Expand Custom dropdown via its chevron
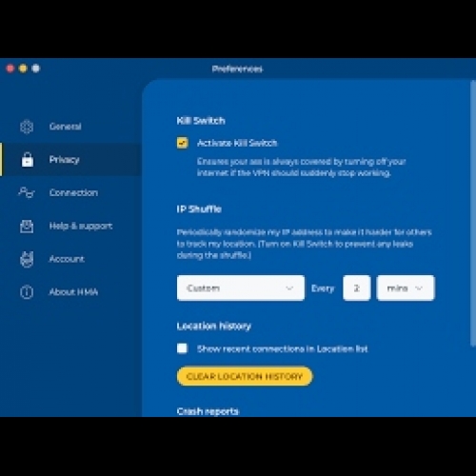Viewport: 476px width, 476px height. (289, 288)
